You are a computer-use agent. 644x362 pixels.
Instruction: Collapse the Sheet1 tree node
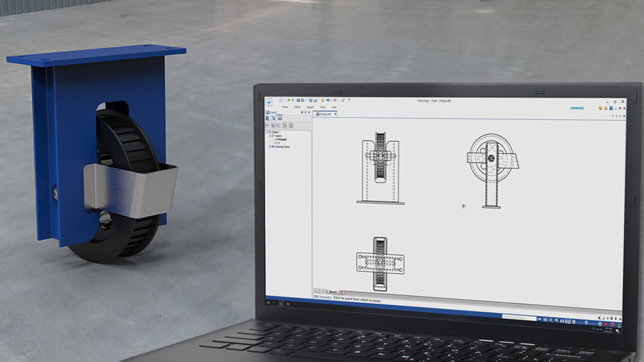pos(267,132)
